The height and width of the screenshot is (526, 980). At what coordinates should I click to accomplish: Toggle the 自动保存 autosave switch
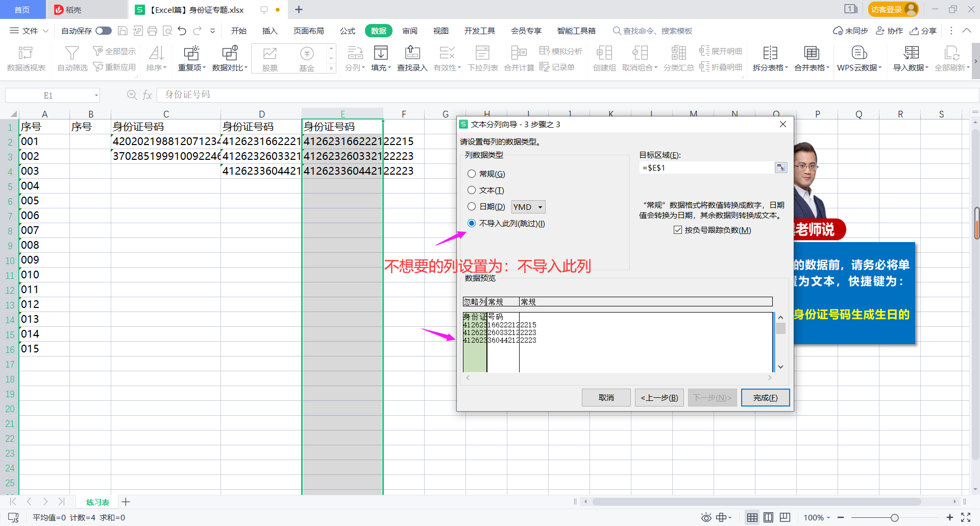tap(104, 31)
